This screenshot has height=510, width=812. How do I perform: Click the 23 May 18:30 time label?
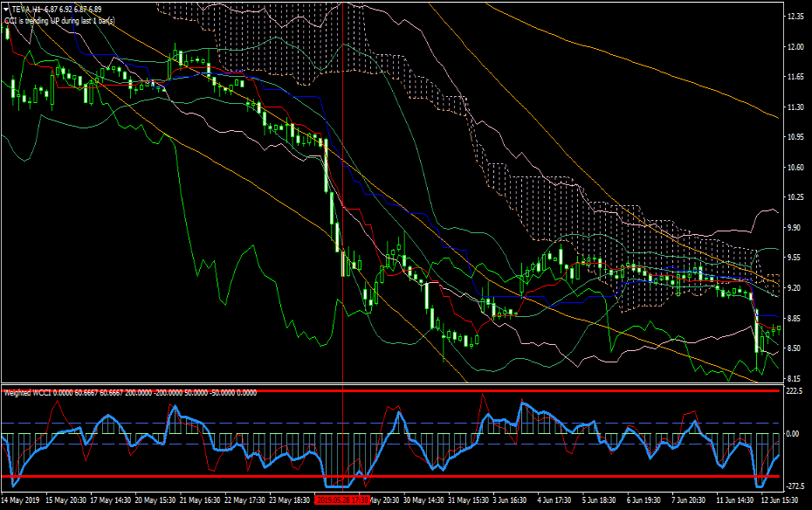coord(287,500)
